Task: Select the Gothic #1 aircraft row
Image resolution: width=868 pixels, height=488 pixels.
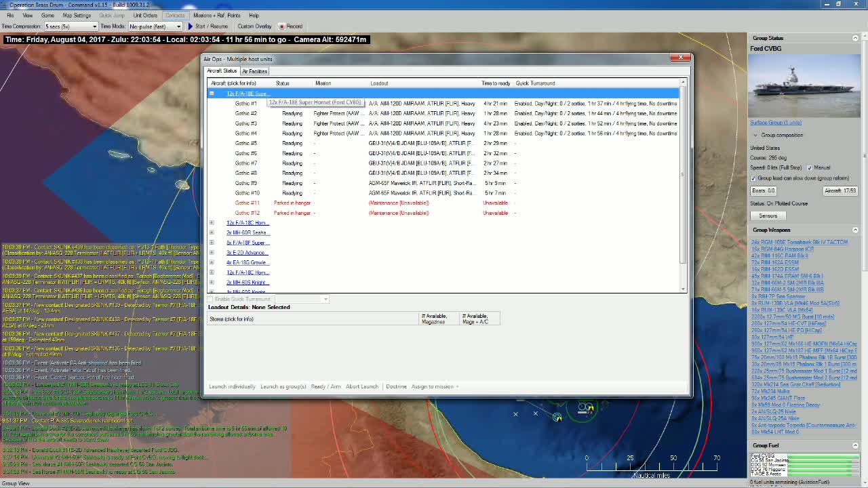Action: pyautogui.click(x=443, y=104)
